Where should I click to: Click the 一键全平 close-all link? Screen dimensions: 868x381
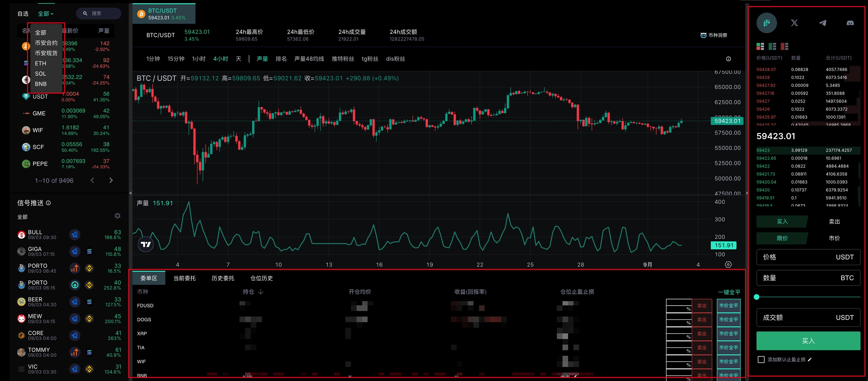click(729, 292)
